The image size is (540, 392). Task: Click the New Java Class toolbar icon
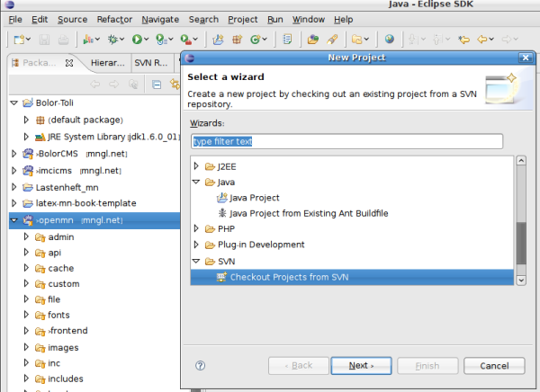255,40
